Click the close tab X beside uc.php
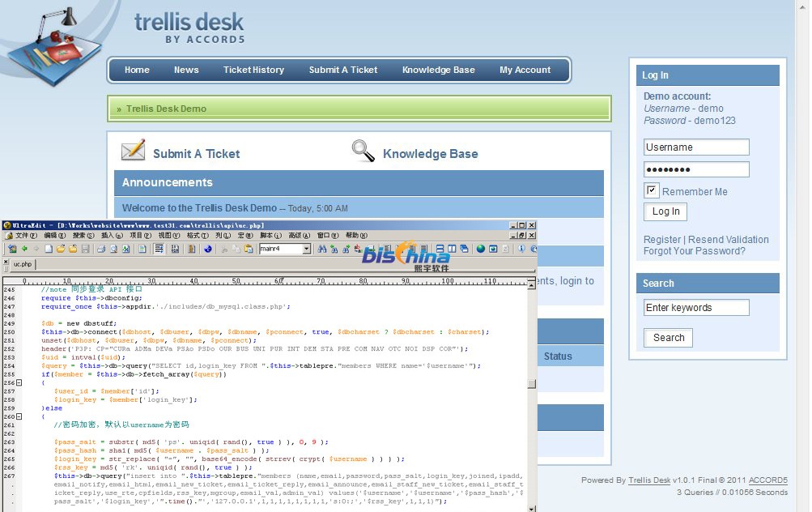The width and height of the screenshot is (812, 512). (6, 262)
